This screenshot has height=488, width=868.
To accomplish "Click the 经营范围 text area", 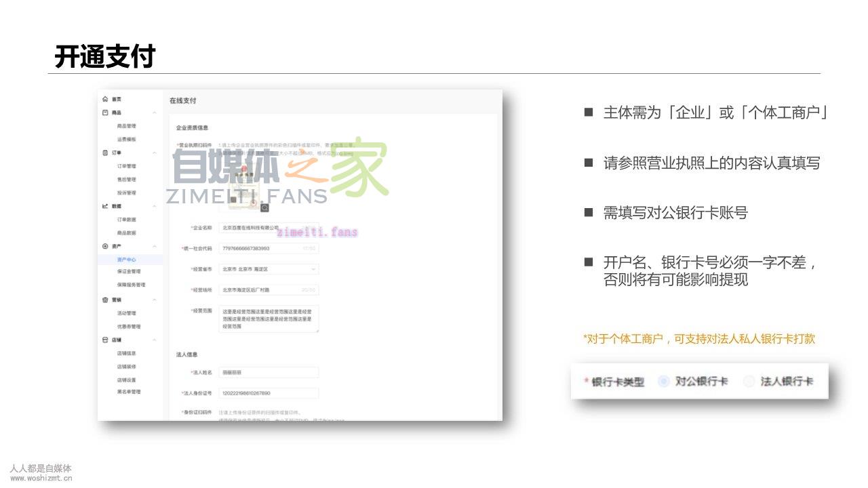I will [269, 319].
